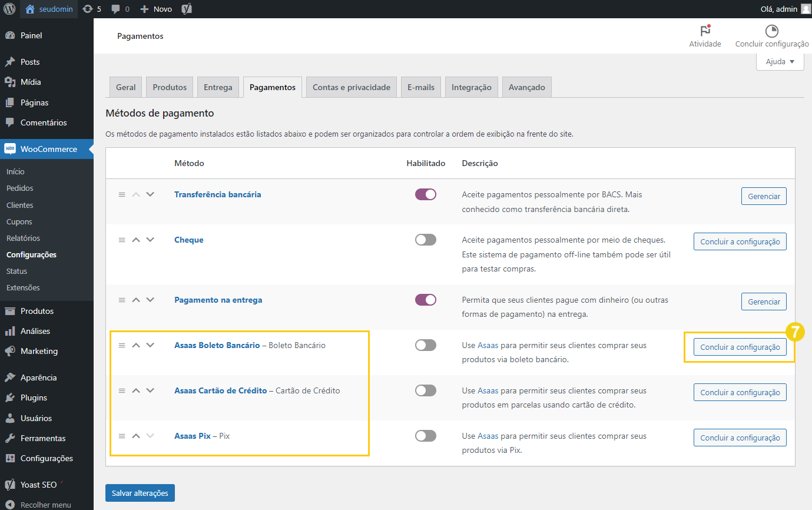This screenshot has width=812, height=510.
Task: Switch to the Entrega tab
Action: 218,87
